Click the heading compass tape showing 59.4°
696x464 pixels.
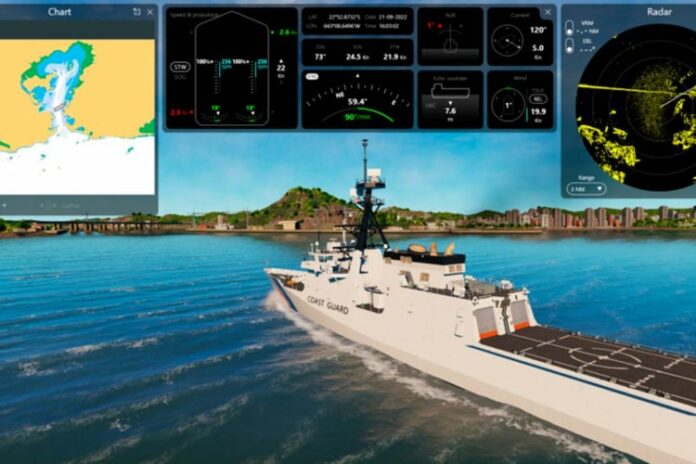coord(356,100)
